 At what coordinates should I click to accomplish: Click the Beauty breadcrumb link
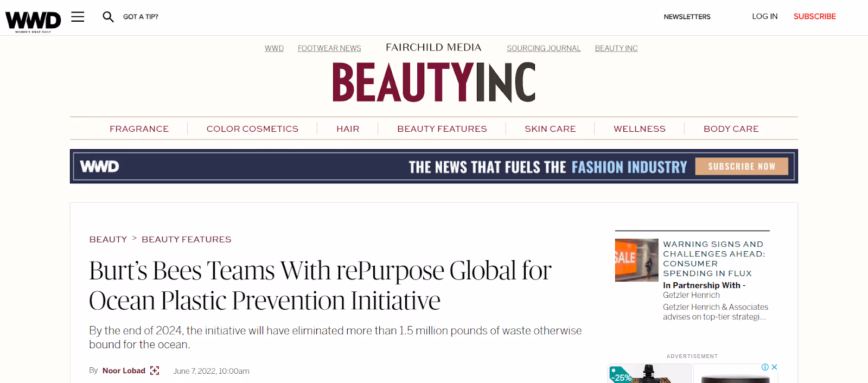point(108,239)
